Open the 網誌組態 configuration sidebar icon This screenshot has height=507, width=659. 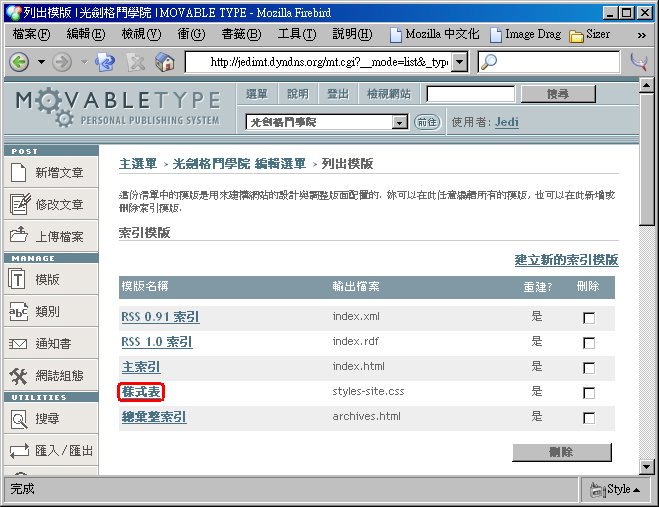pos(18,376)
